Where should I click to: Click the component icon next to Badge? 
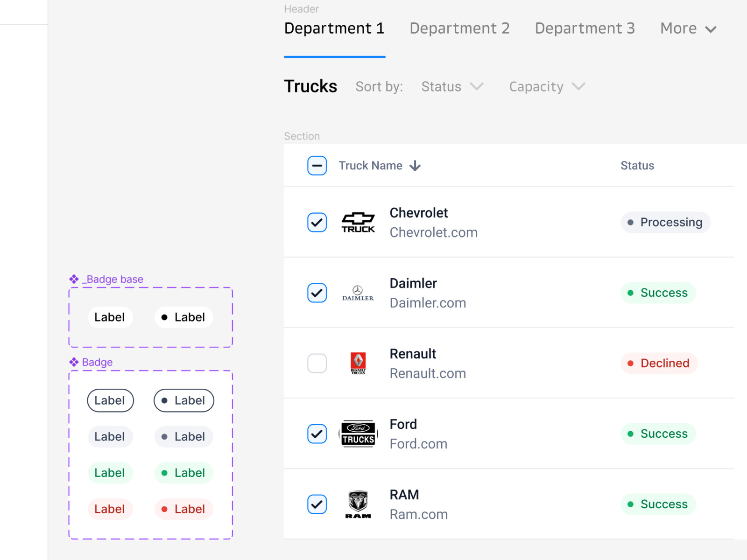[74, 362]
